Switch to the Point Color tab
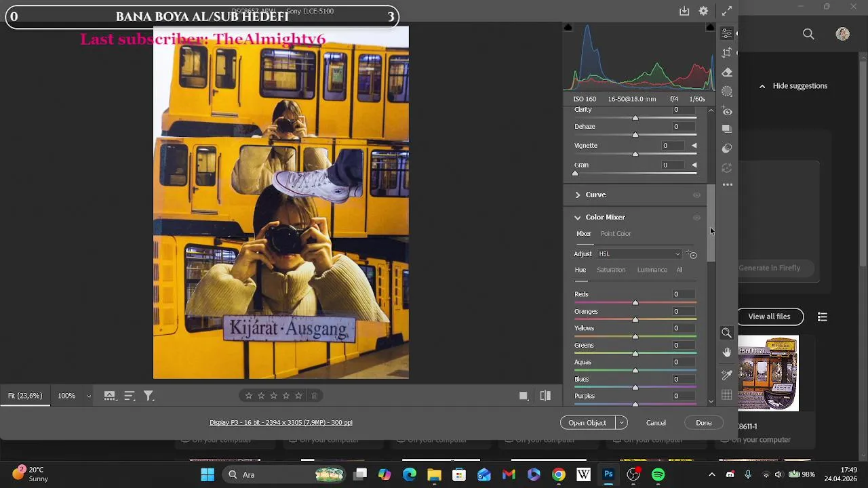The width and height of the screenshot is (868, 488). [616, 234]
